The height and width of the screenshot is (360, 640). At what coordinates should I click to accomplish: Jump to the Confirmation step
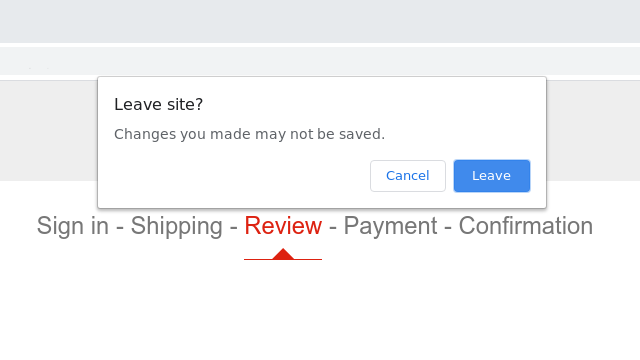coord(526,226)
